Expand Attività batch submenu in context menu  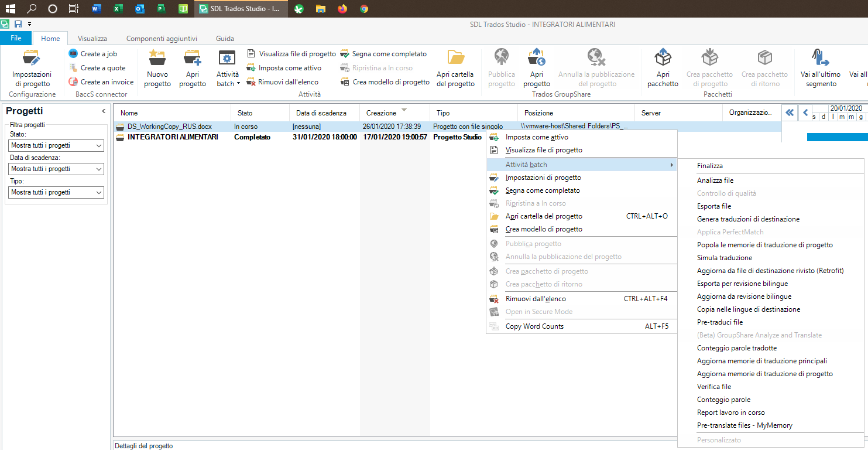click(x=581, y=165)
